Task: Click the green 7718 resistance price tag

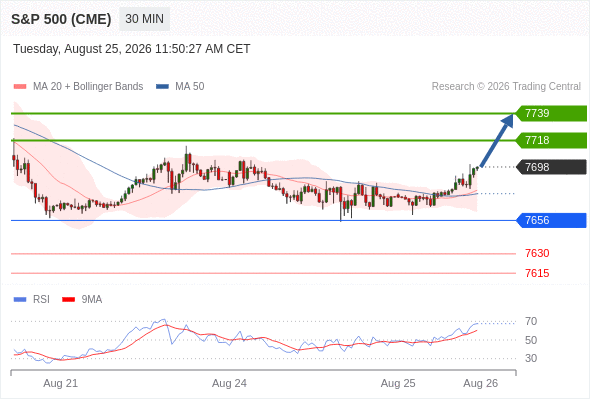Action: (551, 140)
